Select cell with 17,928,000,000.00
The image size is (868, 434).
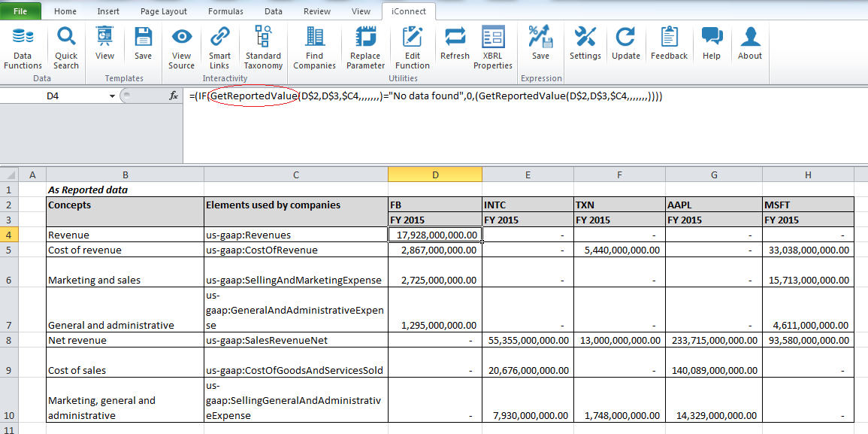[435, 235]
